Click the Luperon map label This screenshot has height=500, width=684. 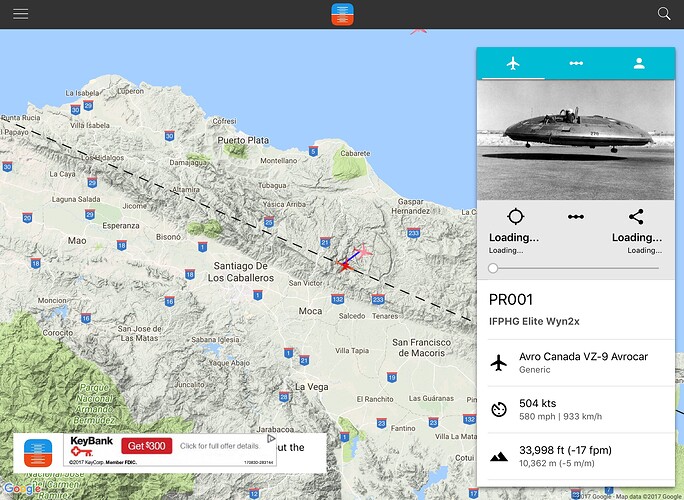130,91
